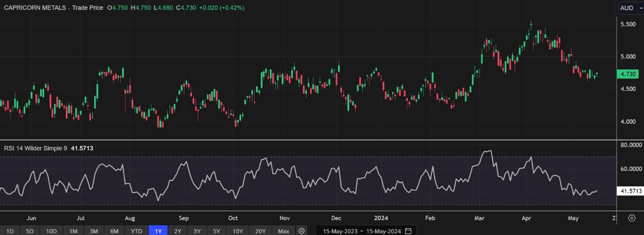This screenshot has width=644, height=235.
Task: Select the 1D time range
Action: tap(10, 231)
